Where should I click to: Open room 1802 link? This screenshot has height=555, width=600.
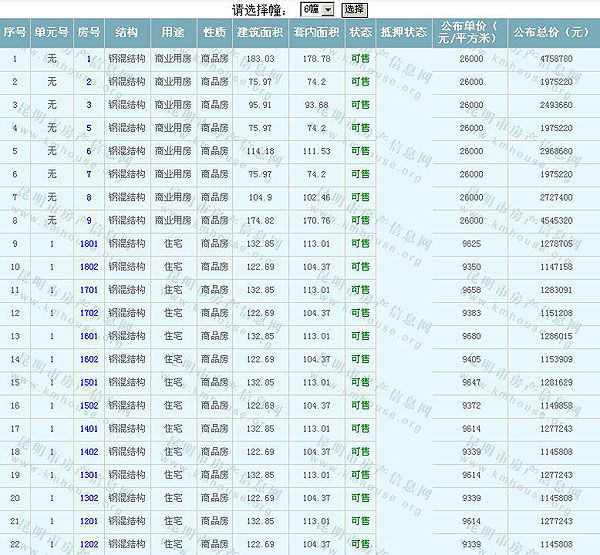pyautogui.click(x=89, y=267)
